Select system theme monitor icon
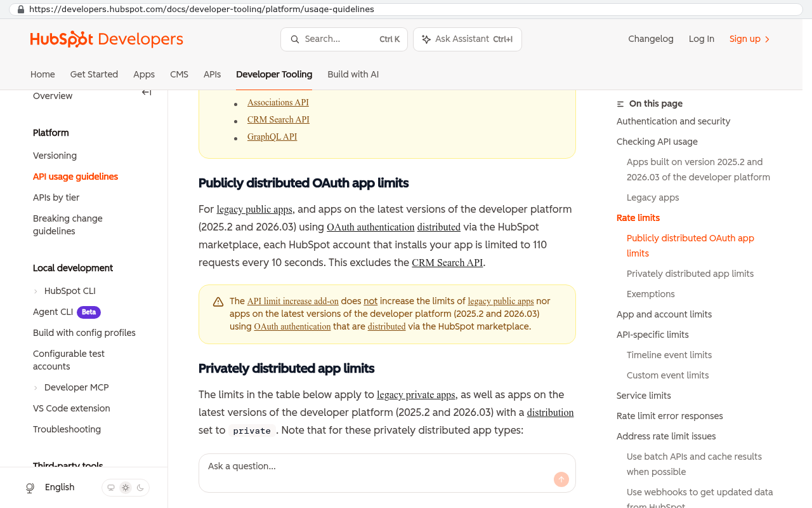The height and width of the screenshot is (508, 812). tap(111, 488)
